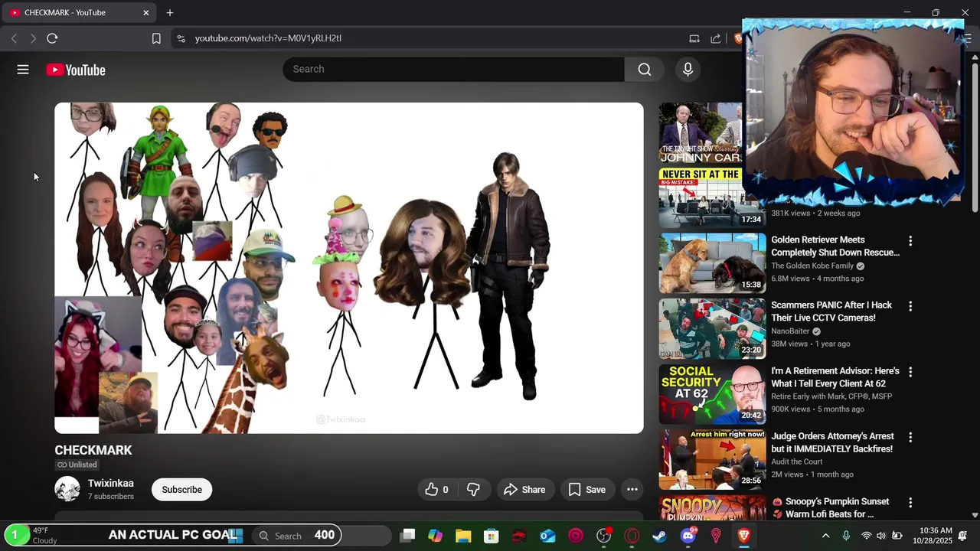
Task: Open Outlook from the taskbar
Action: pos(547,536)
